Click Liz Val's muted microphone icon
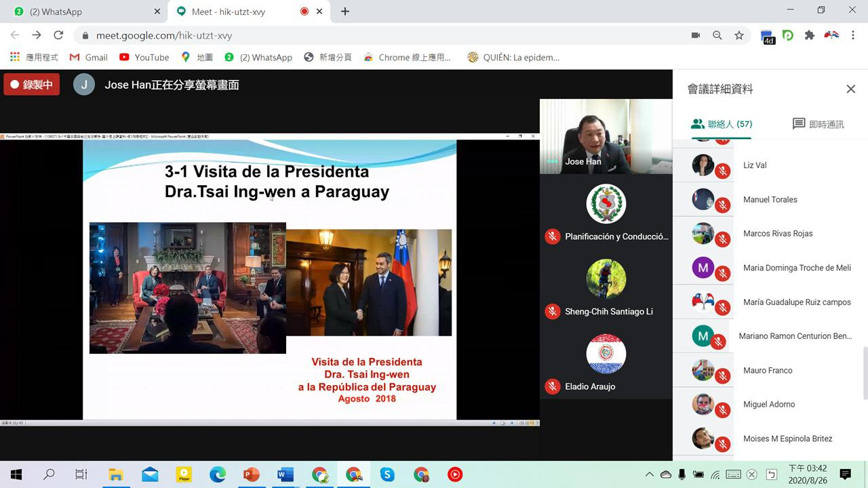 [723, 171]
